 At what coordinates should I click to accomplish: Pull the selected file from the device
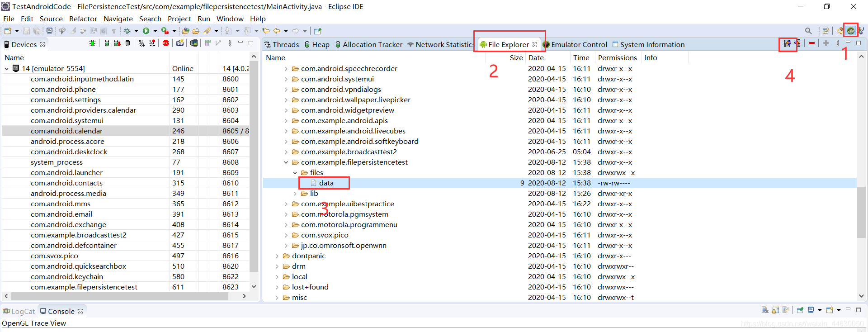(787, 43)
